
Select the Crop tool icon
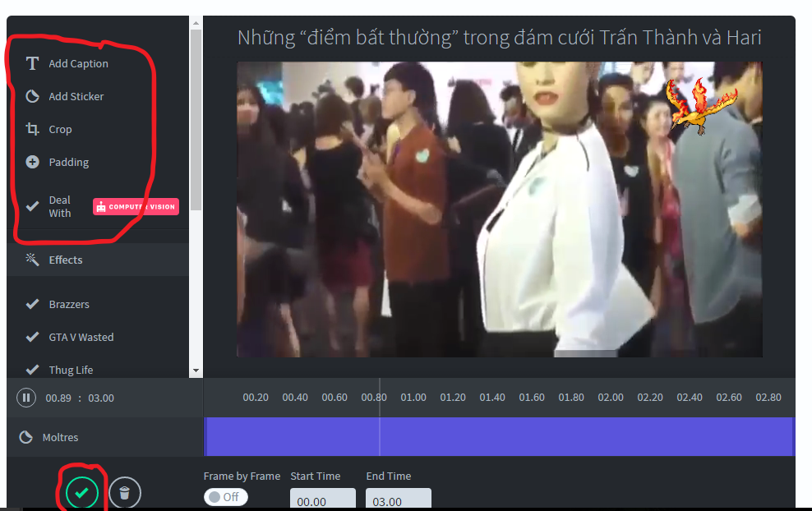[32, 129]
